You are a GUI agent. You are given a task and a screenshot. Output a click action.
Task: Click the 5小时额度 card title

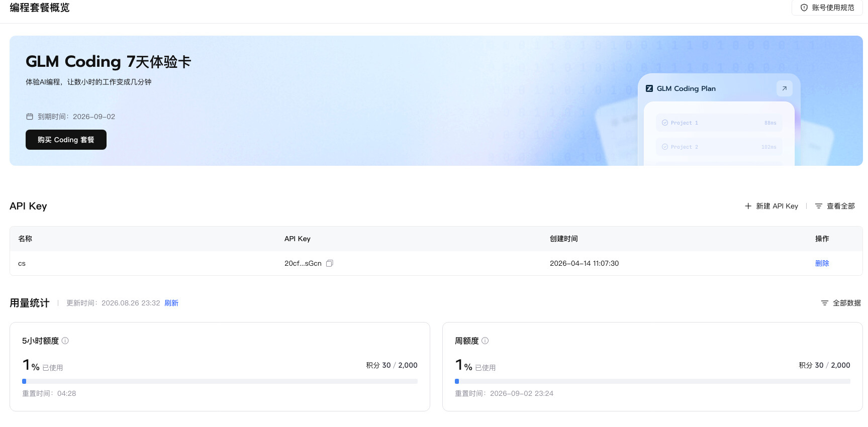tap(40, 341)
